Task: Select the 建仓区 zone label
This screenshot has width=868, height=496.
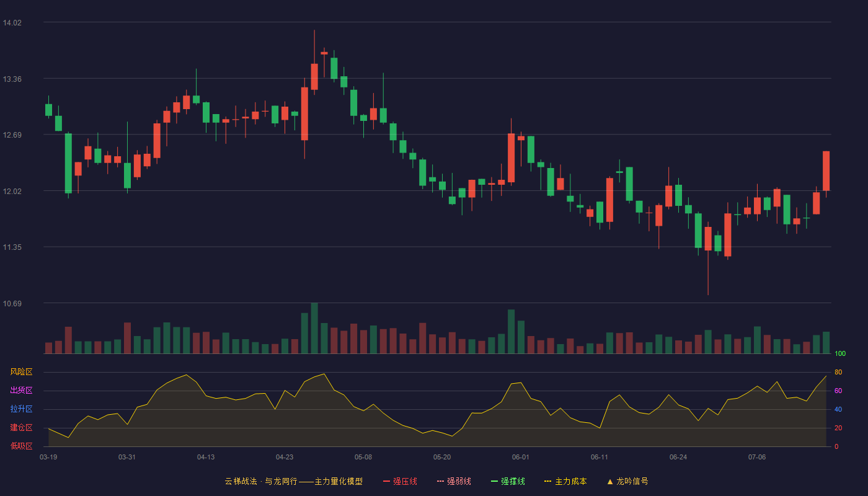Action: pos(21,428)
